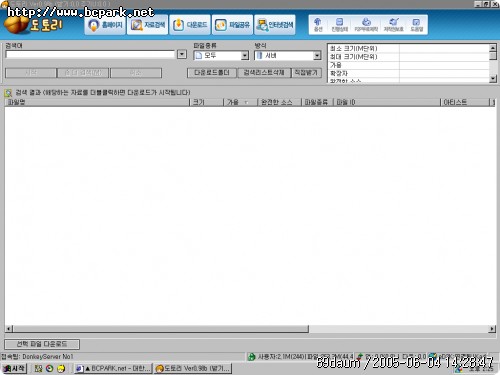This screenshot has width=500, height=375.
Task: Open the 다운로드폴더 download folder button
Action: pyautogui.click(x=212, y=73)
